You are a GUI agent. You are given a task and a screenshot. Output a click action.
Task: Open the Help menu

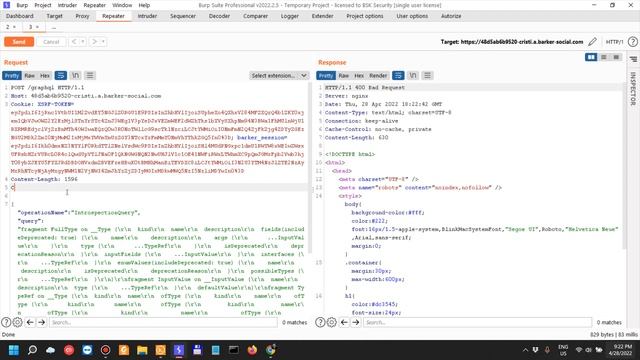click(x=144, y=5)
